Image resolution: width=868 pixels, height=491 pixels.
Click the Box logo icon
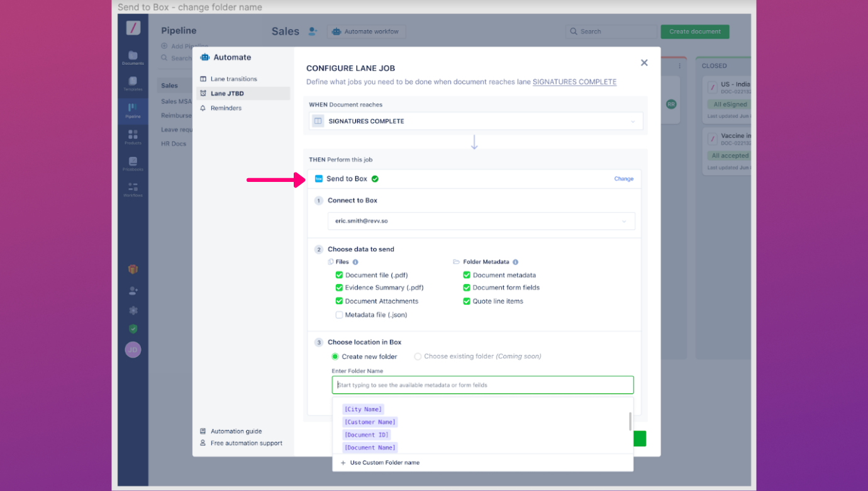(x=319, y=179)
